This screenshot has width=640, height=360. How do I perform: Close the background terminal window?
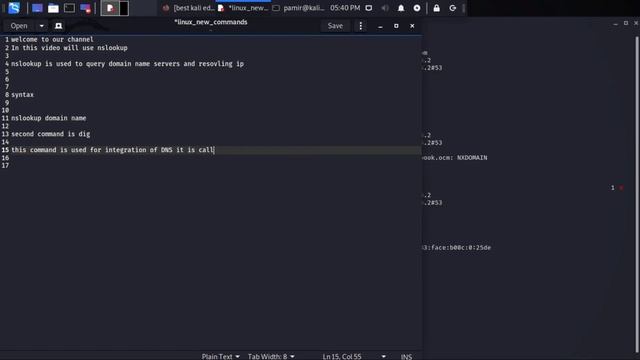(x=636, y=23)
